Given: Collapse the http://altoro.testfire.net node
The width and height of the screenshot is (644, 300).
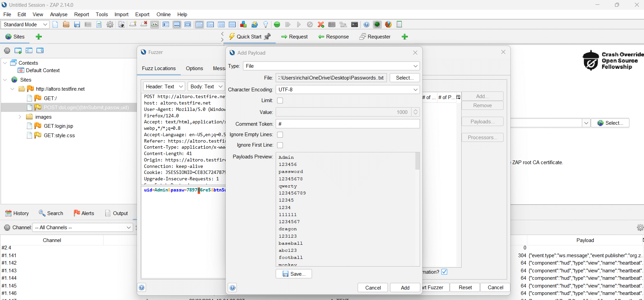Looking at the screenshot, I should click(12, 89).
